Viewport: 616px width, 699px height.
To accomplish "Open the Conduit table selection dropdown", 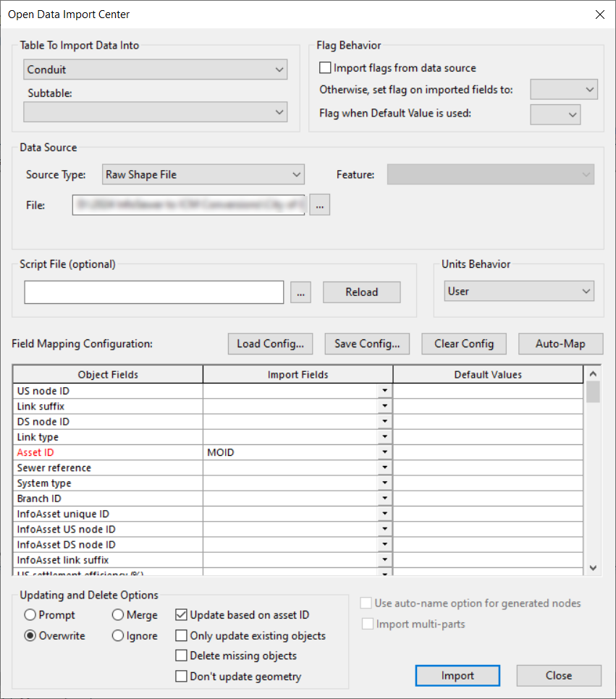I will 279,69.
